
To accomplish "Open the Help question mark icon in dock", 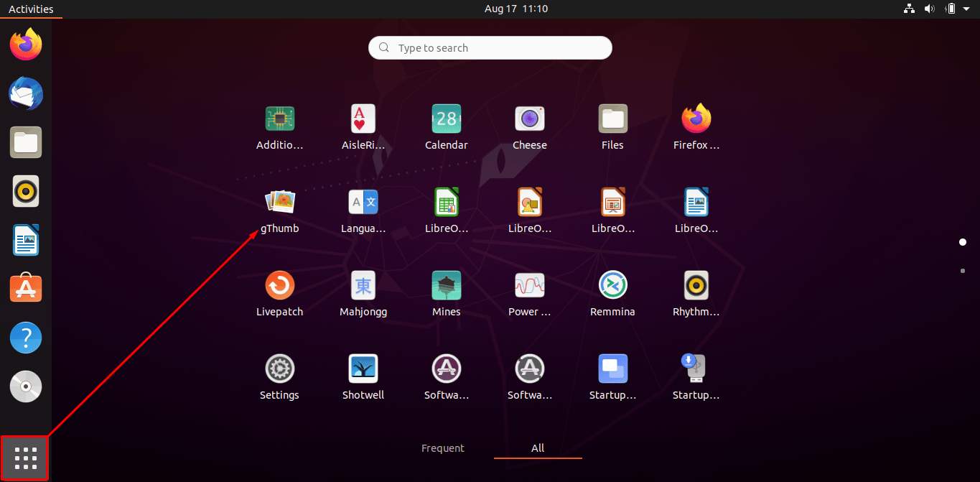I will 26,338.
